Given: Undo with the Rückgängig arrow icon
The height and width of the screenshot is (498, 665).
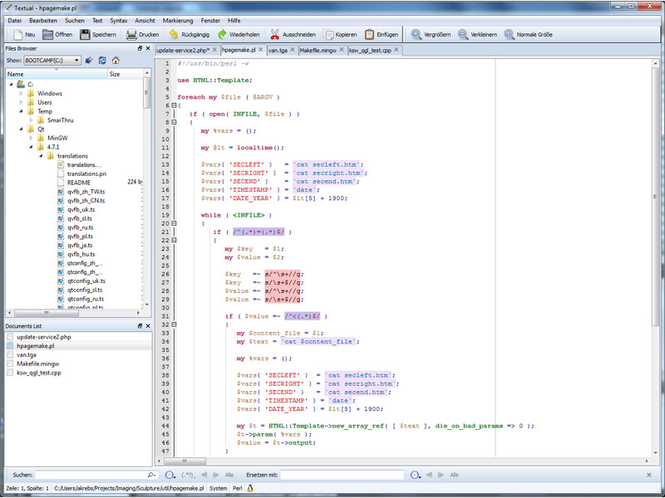Looking at the screenshot, I should (174, 34).
